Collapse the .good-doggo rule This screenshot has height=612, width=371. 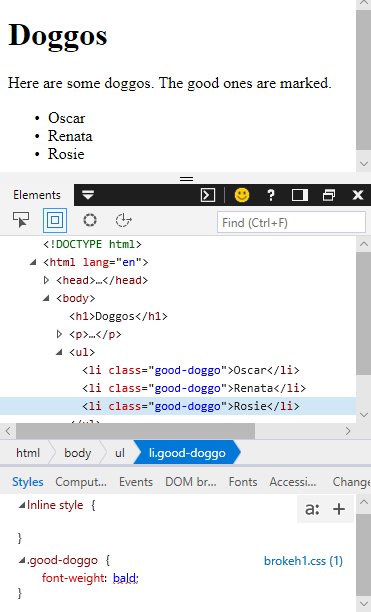click(22, 560)
